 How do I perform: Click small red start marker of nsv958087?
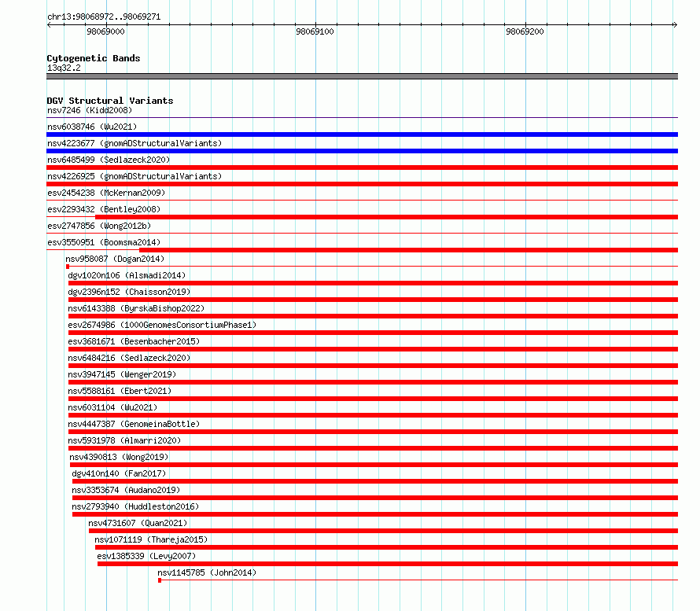coord(68,267)
